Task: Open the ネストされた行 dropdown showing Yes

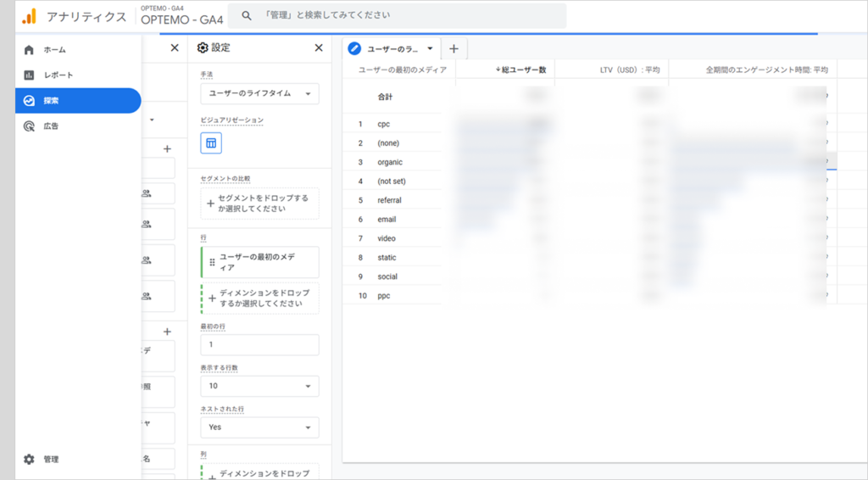Action: [x=259, y=427]
